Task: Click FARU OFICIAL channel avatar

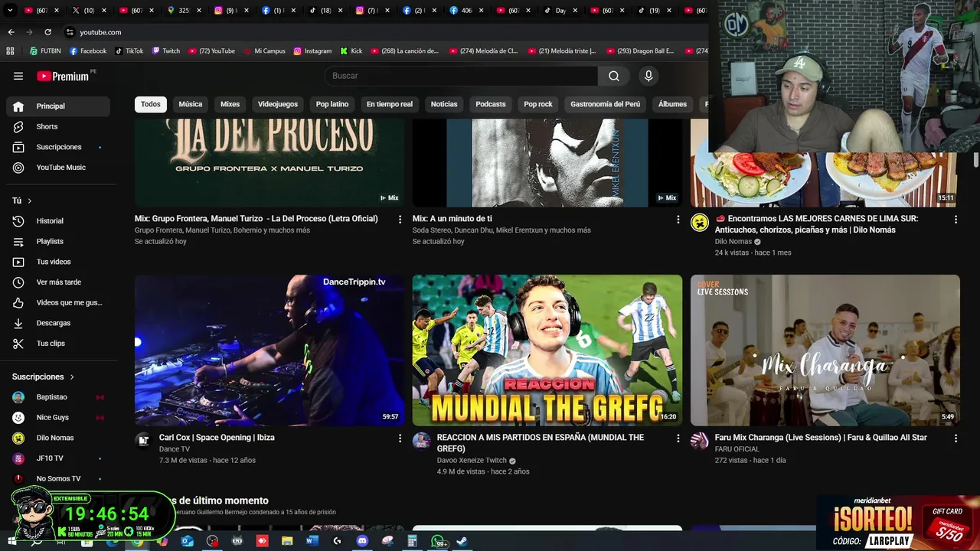Action: click(699, 441)
